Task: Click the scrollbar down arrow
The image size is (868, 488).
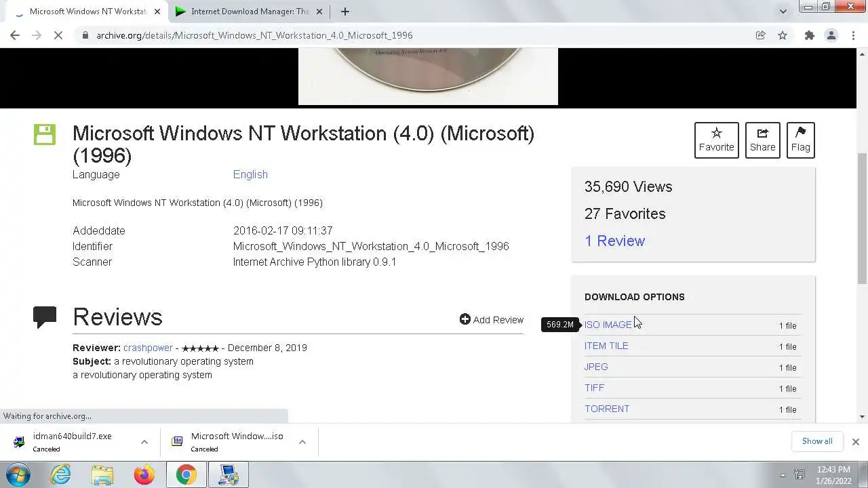Action: (x=862, y=416)
